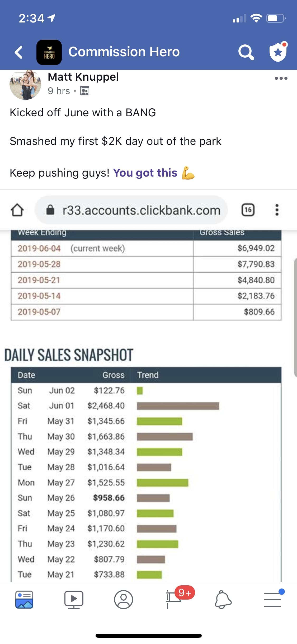Open the search magnifier icon

pos(246,52)
